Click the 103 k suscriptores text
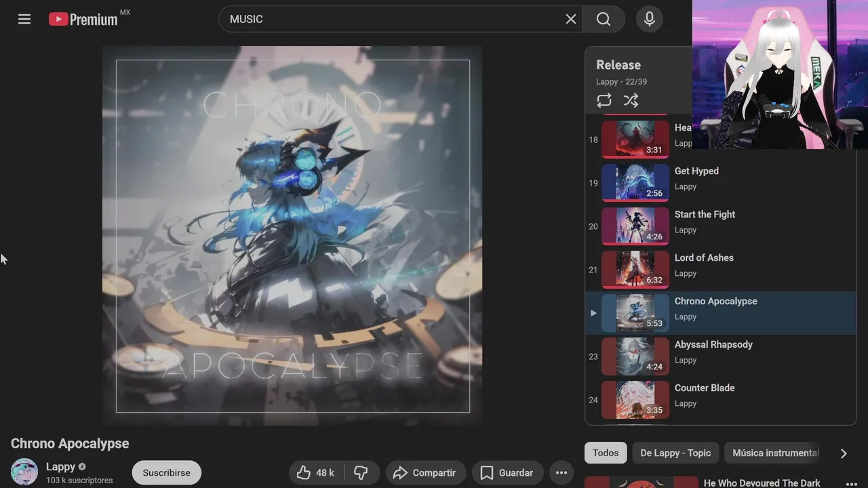 (x=79, y=480)
